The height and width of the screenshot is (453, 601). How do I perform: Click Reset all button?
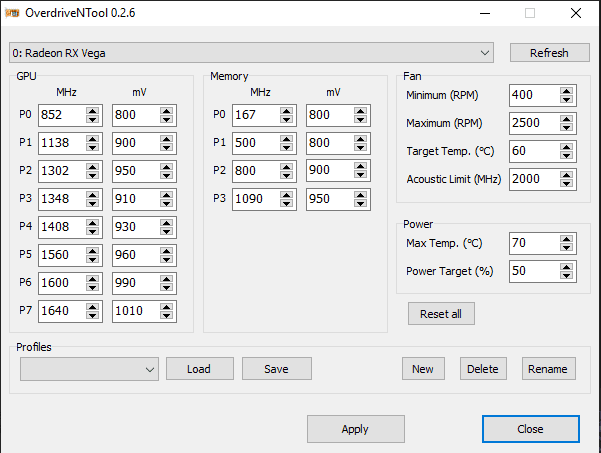441,313
